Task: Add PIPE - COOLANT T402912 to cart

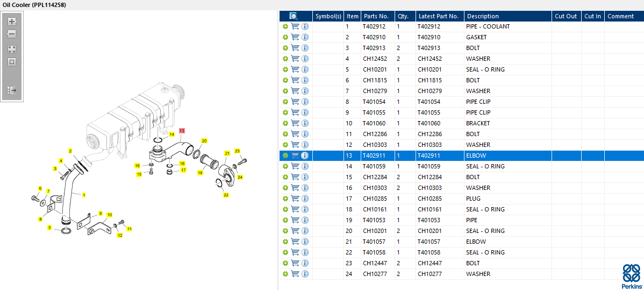Action: pyautogui.click(x=295, y=26)
